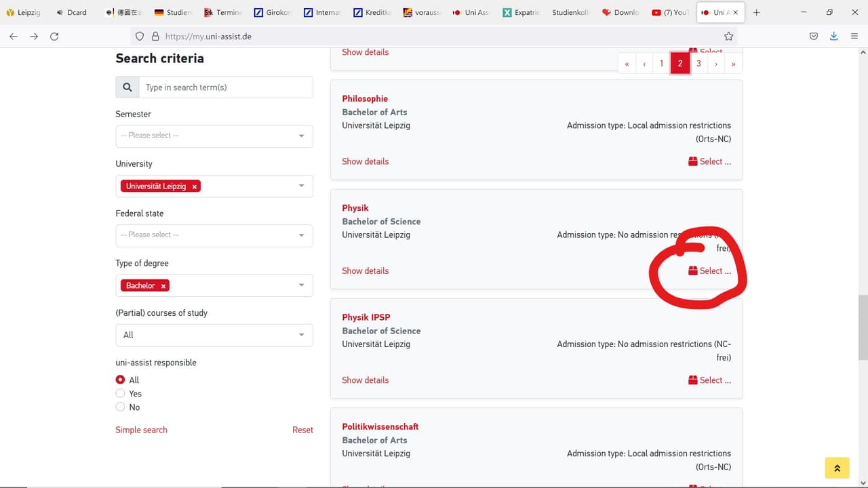Switch to the Expatrio tab

tap(522, 12)
